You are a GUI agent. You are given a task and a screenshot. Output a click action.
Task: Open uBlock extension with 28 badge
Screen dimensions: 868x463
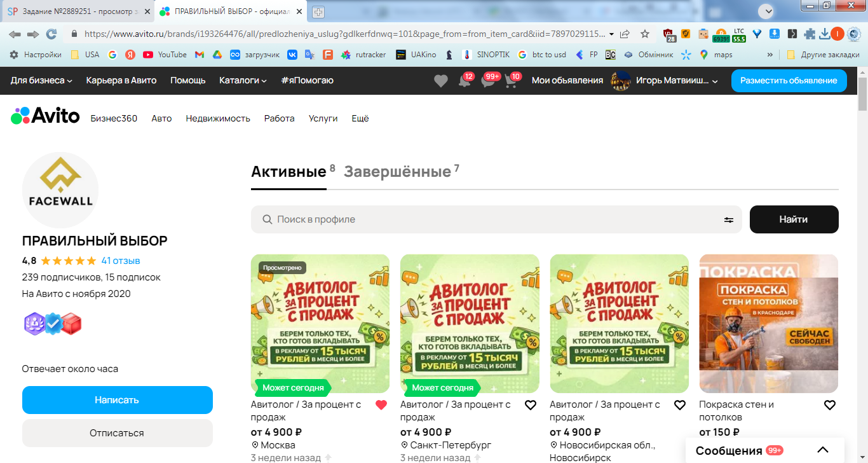tap(669, 34)
